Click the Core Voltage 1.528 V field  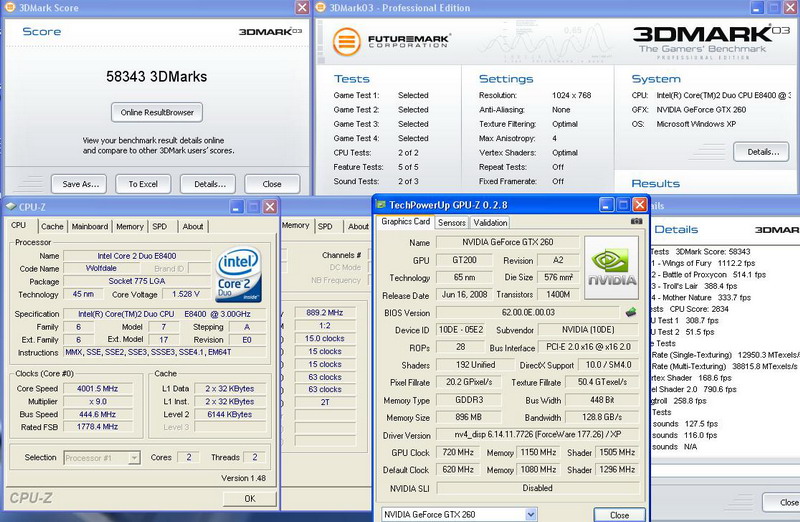click(185, 294)
